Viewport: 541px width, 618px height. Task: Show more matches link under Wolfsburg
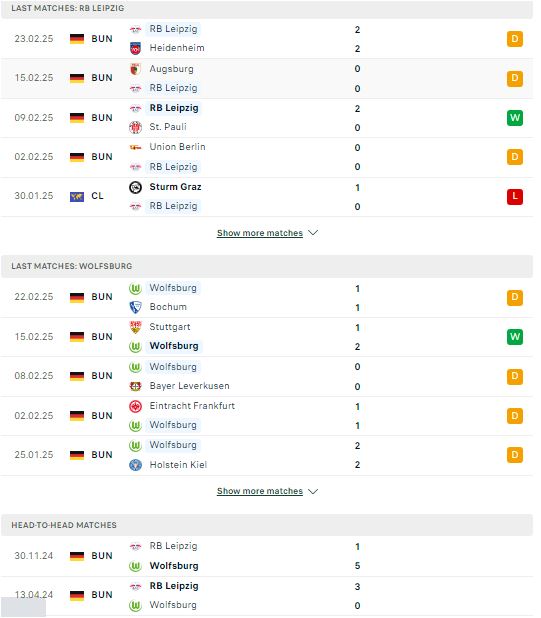pos(260,491)
